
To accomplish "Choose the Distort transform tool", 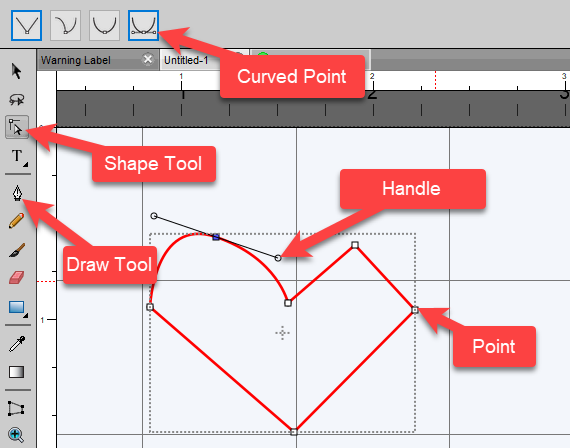I will 16,409.
